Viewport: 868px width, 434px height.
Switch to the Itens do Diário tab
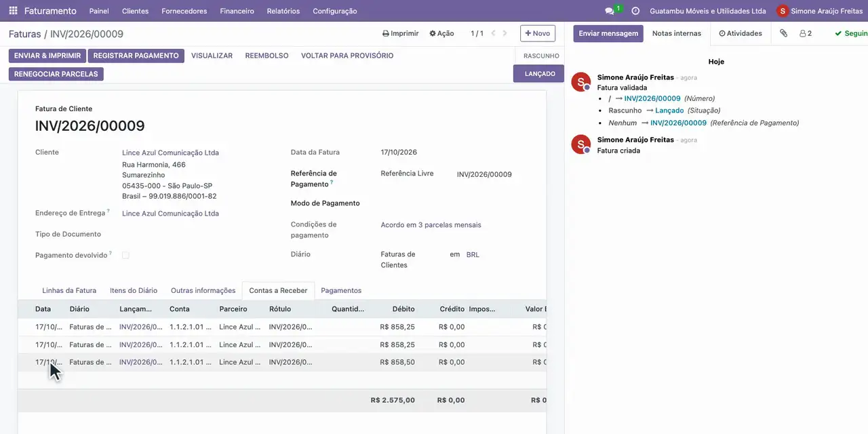(134, 290)
